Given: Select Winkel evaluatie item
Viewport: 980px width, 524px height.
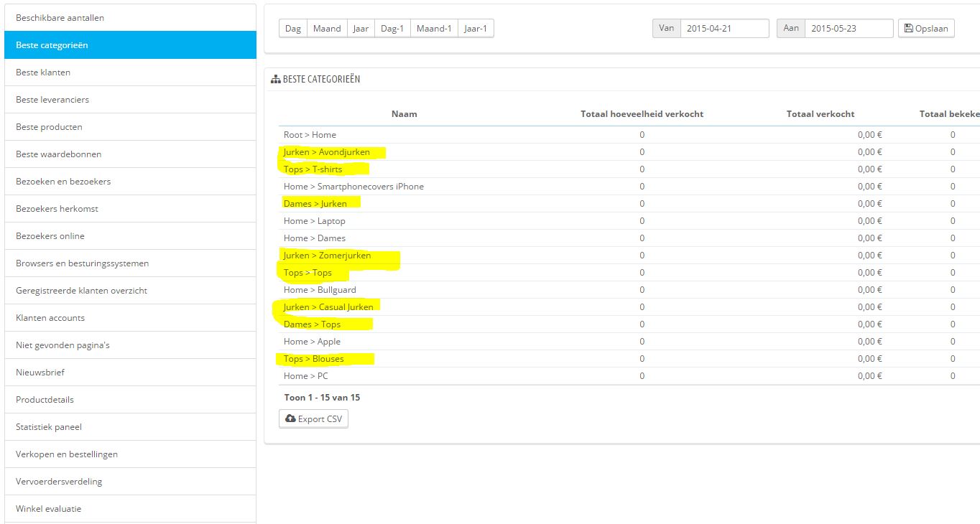Looking at the screenshot, I should tap(130, 508).
